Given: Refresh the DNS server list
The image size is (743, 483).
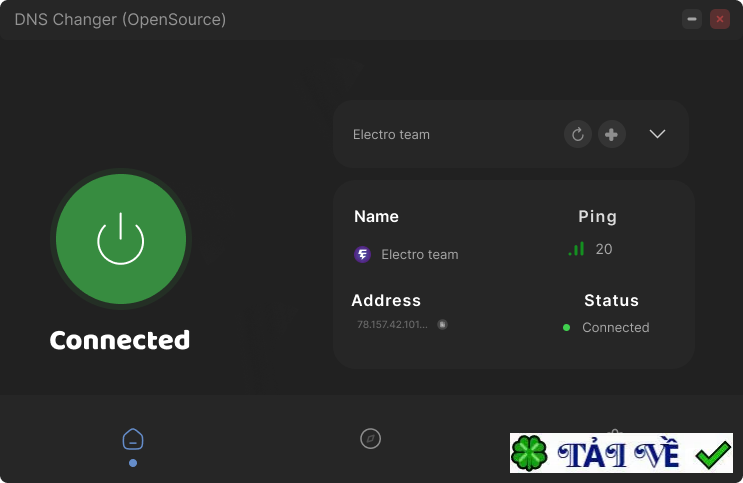Looking at the screenshot, I should (578, 134).
